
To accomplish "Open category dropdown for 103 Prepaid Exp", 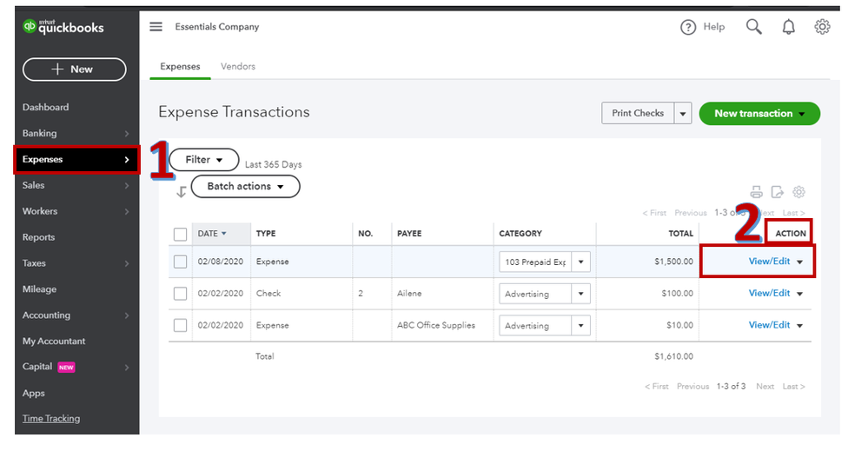I will [580, 262].
